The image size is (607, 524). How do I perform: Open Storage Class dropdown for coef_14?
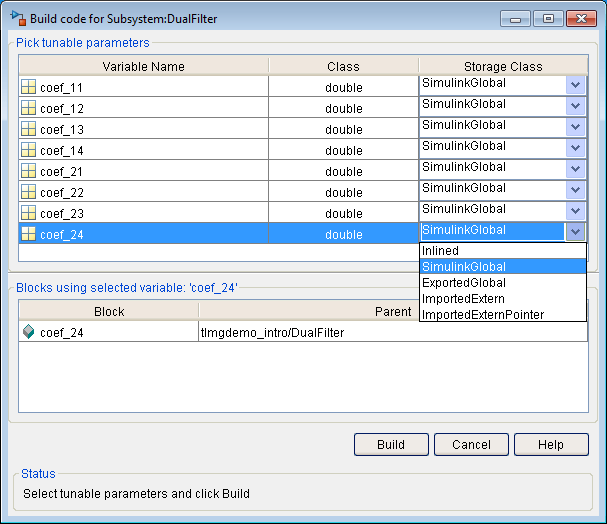pyautogui.click(x=575, y=147)
